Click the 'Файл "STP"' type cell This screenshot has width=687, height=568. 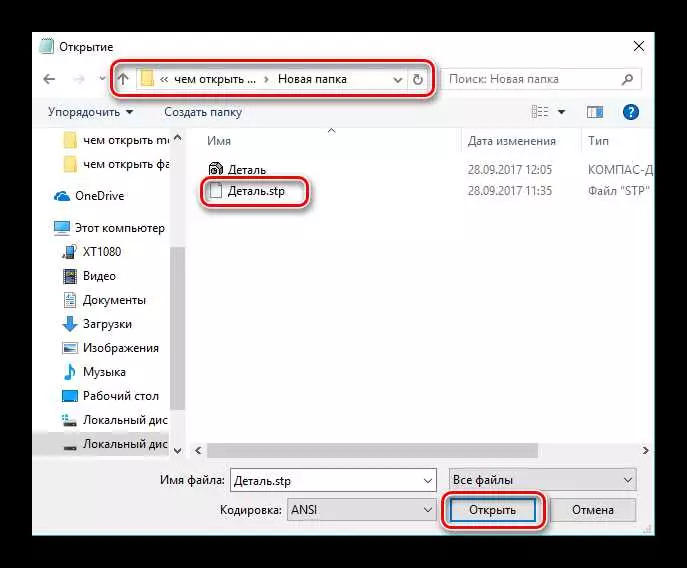coord(619,191)
